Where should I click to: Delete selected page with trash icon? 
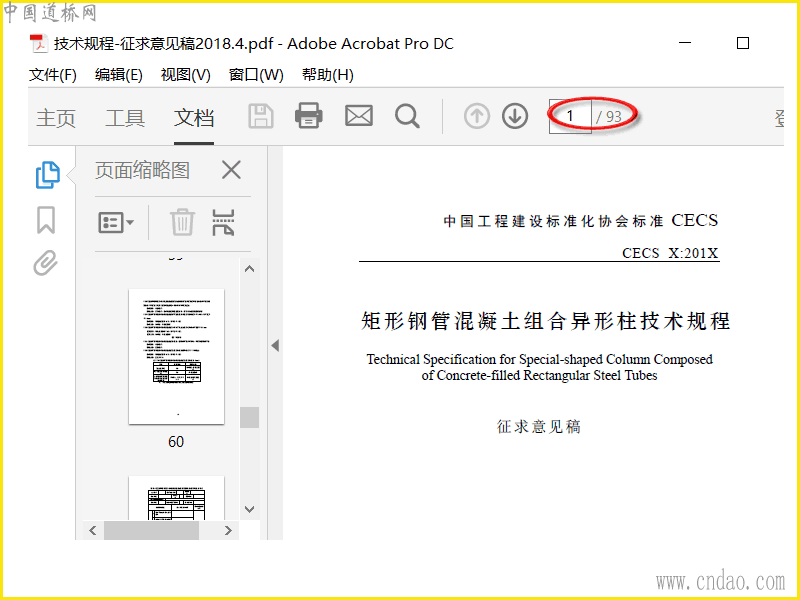point(182,222)
